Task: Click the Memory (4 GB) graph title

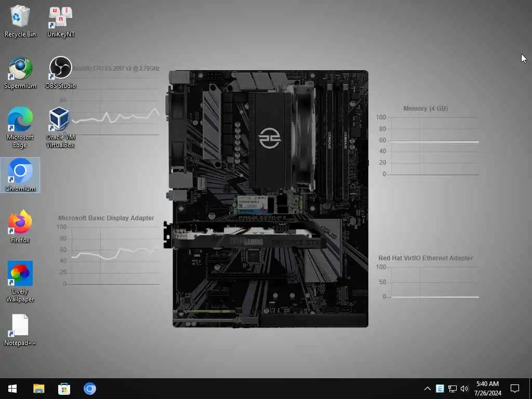Action: 425,109
